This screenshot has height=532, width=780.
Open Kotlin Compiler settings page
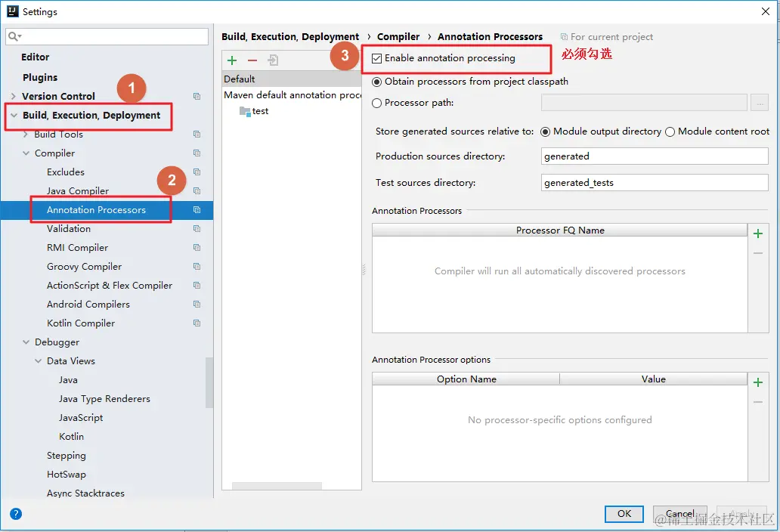(81, 323)
